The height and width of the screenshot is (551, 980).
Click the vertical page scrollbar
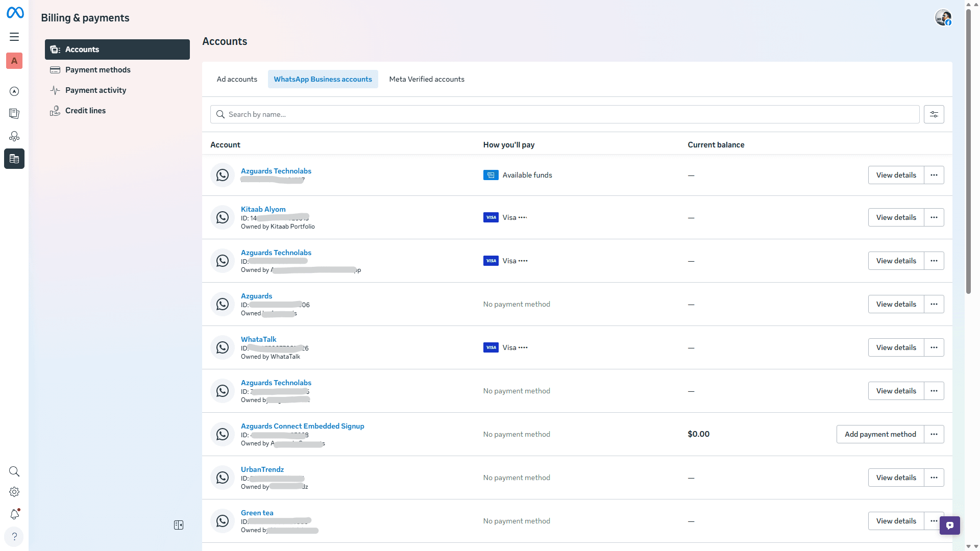968,151
